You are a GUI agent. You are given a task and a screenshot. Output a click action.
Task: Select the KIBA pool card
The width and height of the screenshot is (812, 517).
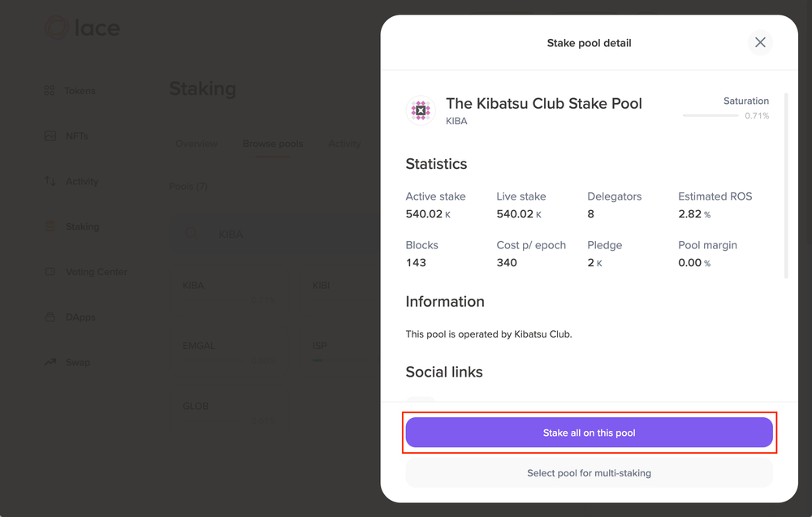point(229,291)
